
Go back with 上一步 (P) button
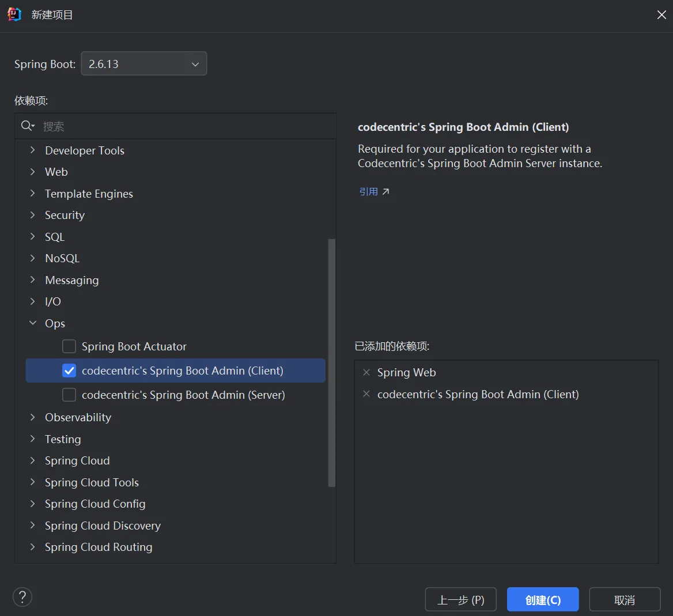[x=460, y=600]
